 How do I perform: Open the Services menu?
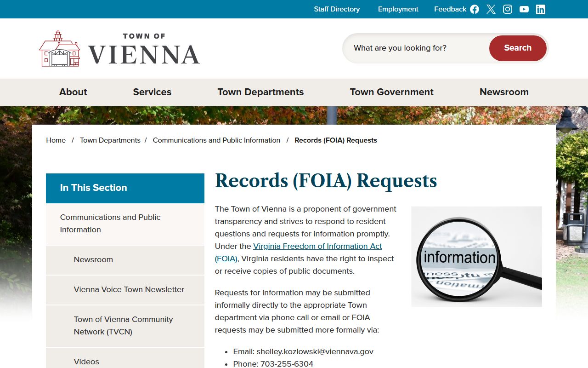tap(152, 92)
